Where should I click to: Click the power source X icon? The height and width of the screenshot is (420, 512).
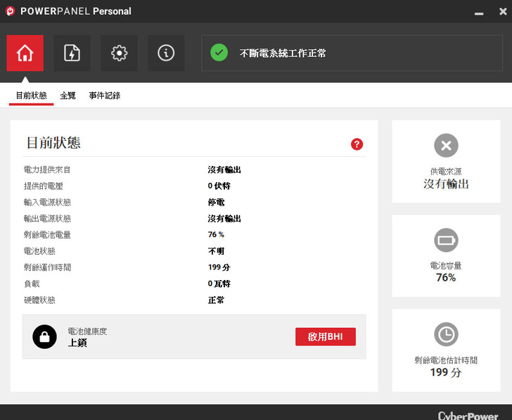point(446,146)
